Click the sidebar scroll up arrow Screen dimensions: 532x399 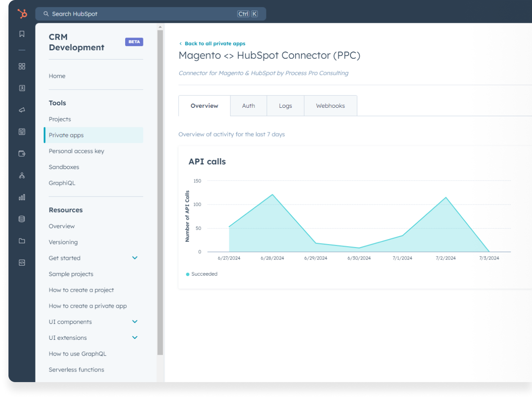click(x=160, y=27)
